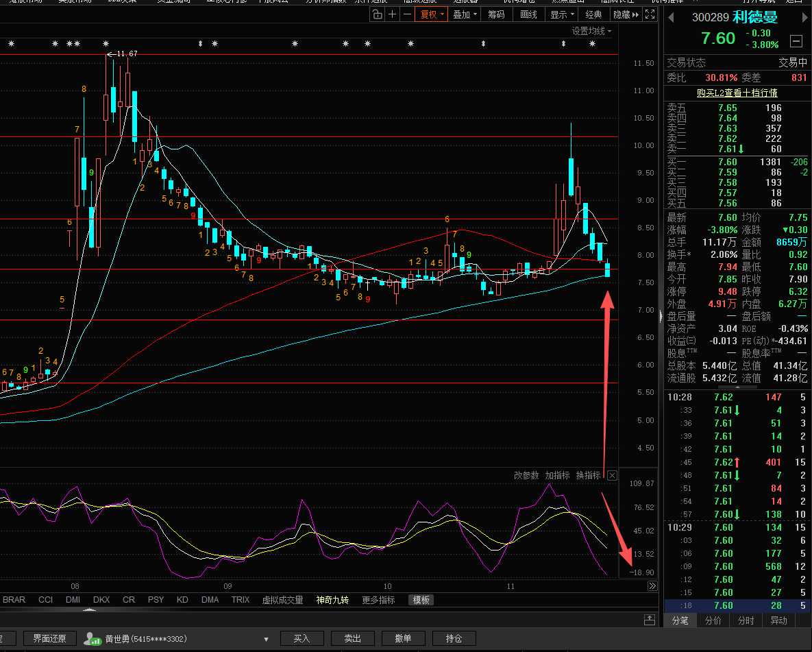
Task: Expand the account selector dropdown arrow
Action: pyautogui.click(x=266, y=639)
